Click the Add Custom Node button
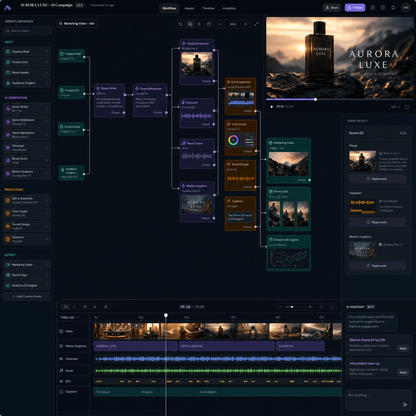 (27, 296)
